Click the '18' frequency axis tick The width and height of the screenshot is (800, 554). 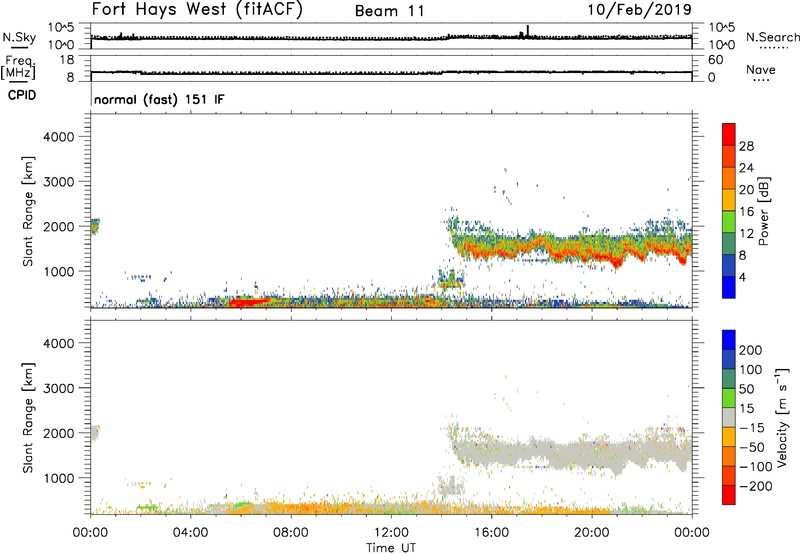(x=67, y=60)
